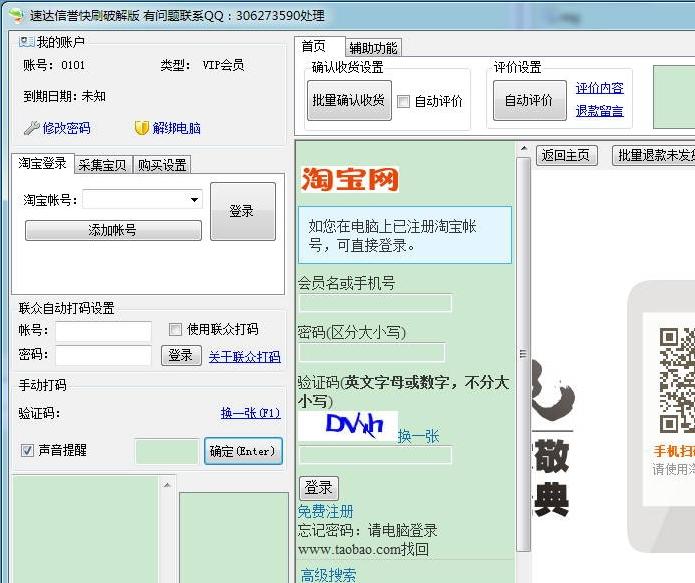Click the shield icon for 解绑电脑
This screenshot has width=695, height=583.
click(142, 128)
